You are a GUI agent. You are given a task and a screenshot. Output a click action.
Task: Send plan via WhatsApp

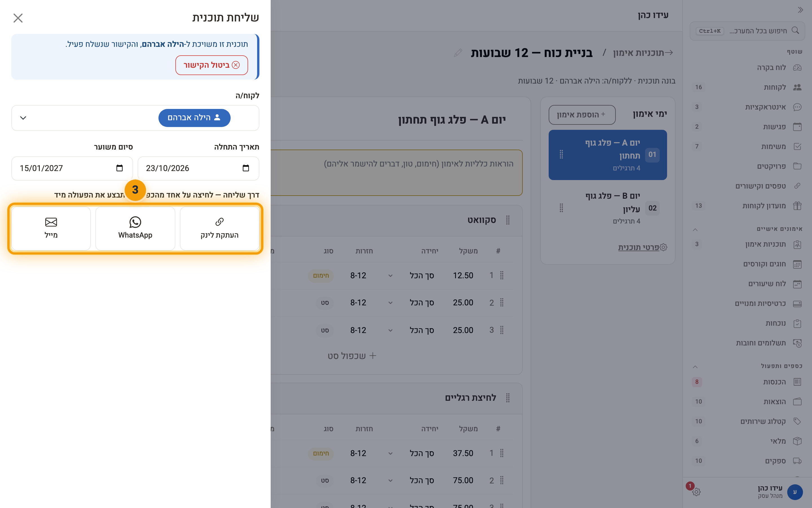pos(135,228)
